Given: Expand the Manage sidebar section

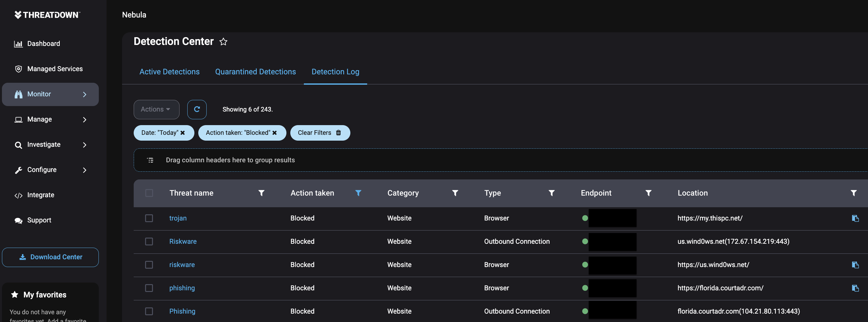Looking at the screenshot, I should click(50, 119).
